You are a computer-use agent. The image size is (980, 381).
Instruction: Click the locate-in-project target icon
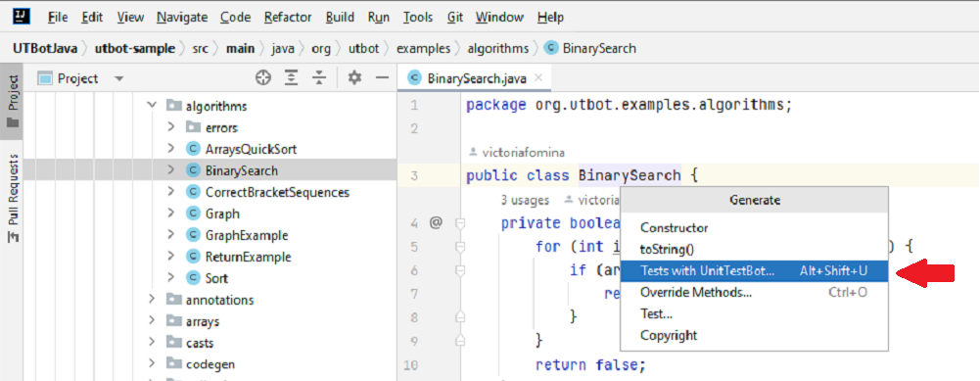click(x=263, y=78)
